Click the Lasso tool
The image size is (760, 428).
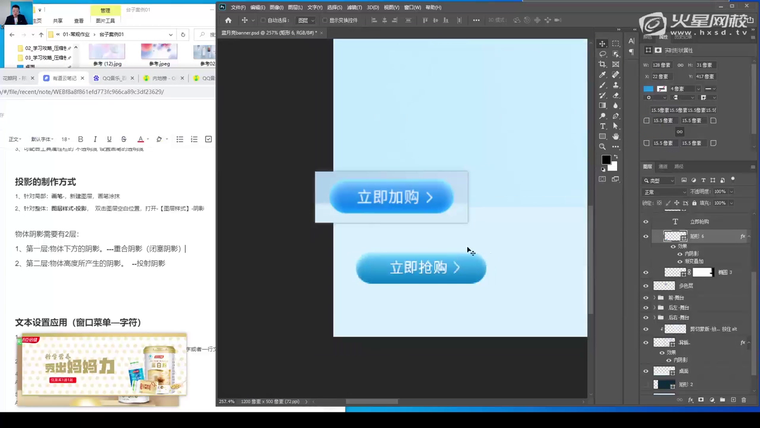602,54
